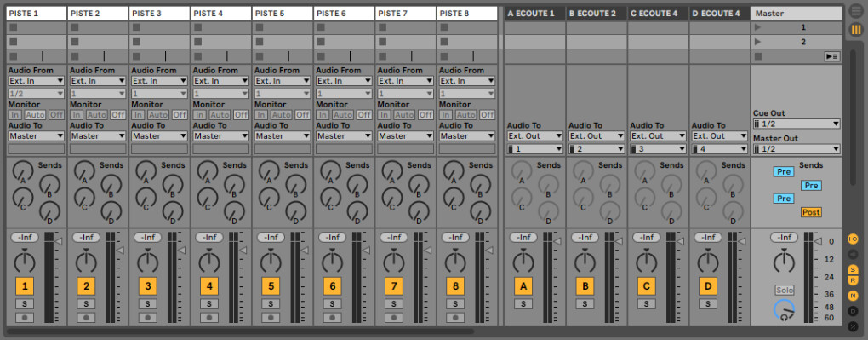Toggle Pre/Post for Send B on Master

(x=811, y=185)
